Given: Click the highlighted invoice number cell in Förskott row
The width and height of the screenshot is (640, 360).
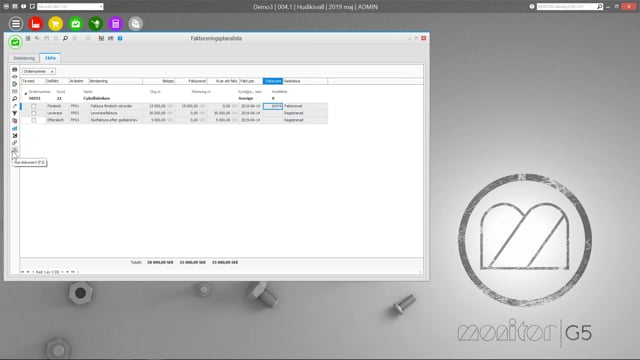Looking at the screenshot, I should pos(273,106).
